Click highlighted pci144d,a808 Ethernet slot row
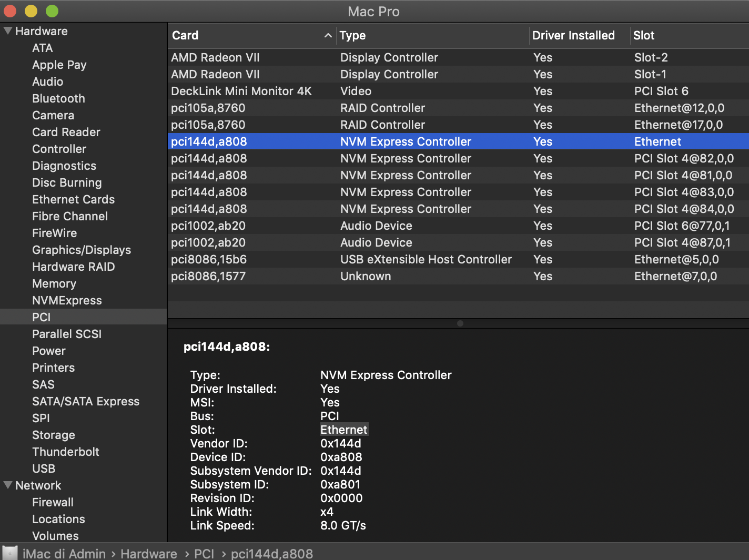Screen dimensions: 749x560 pos(458,141)
